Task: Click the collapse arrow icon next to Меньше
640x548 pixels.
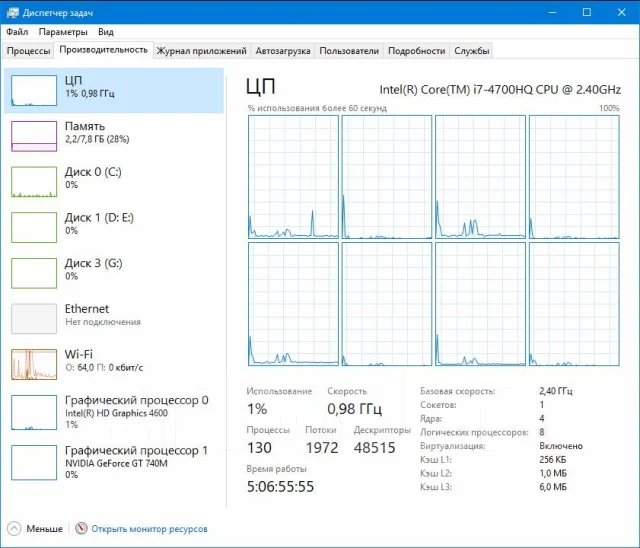Action: click(13, 528)
